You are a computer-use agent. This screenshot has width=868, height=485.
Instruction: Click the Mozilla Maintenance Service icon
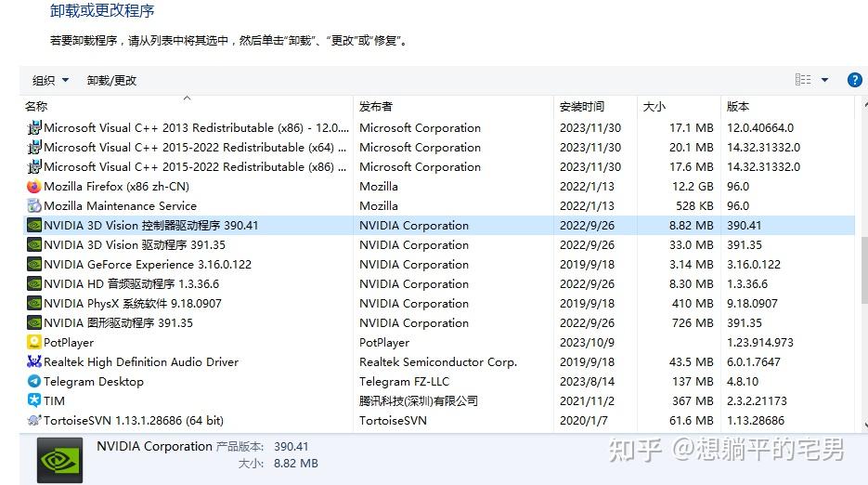coord(34,205)
